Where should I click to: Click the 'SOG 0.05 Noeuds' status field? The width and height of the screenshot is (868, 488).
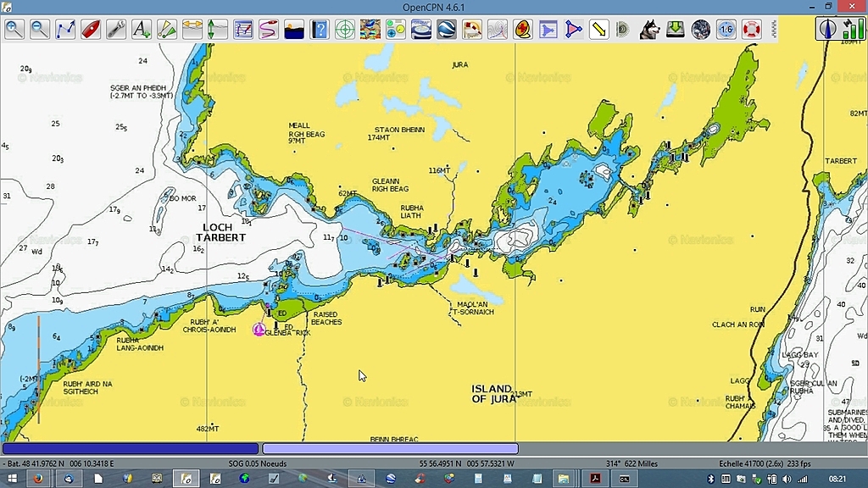[258, 463]
